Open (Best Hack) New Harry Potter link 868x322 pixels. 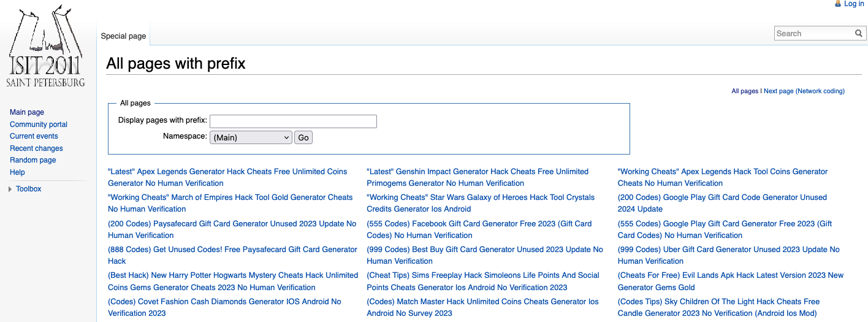pyautogui.click(x=233, y=282)
